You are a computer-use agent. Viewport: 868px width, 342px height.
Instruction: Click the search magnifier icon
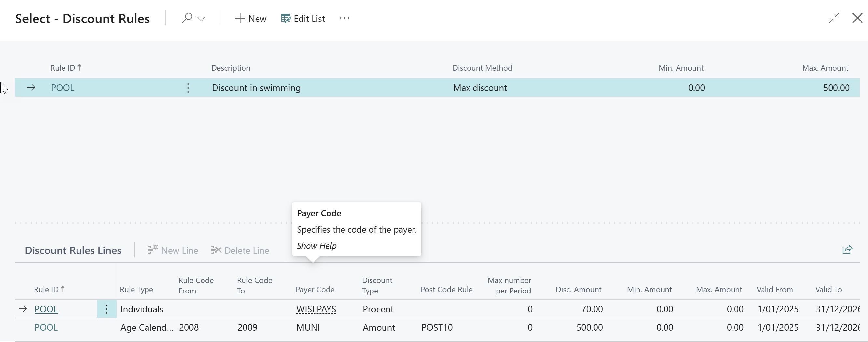click(187, 18)
